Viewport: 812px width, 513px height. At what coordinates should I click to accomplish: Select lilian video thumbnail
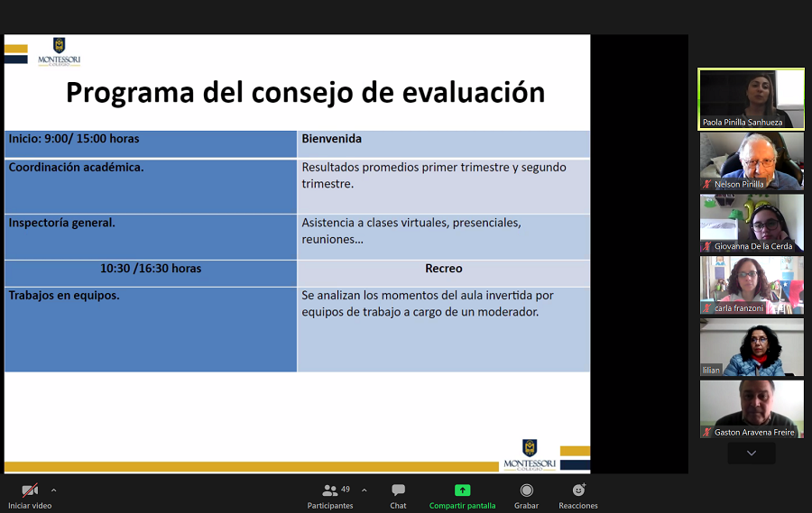point(752,347)
